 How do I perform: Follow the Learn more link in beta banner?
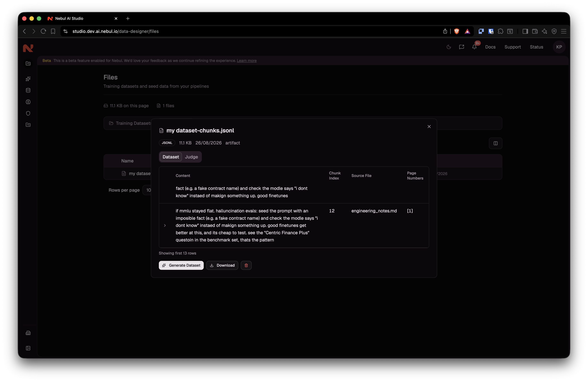point(247,61)
